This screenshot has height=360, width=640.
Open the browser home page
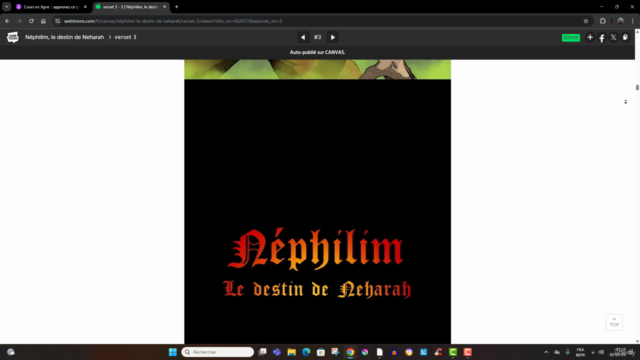coord(43,21)
